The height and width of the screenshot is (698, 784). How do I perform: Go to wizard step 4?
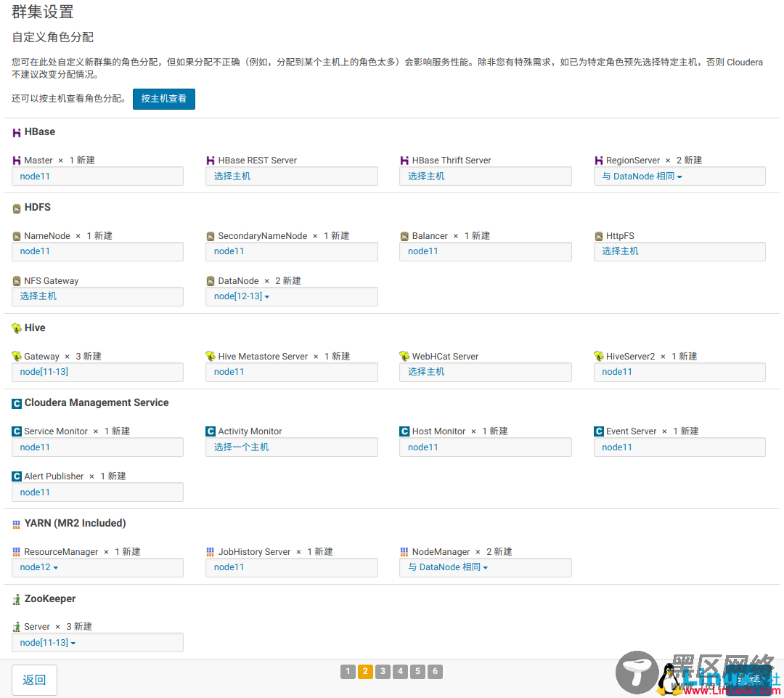[x=401, y=671]
